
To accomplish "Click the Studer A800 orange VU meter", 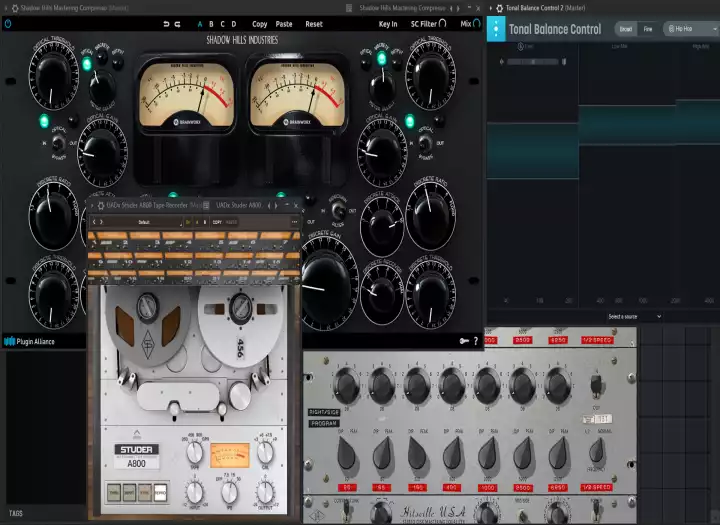I will [230, 455].
